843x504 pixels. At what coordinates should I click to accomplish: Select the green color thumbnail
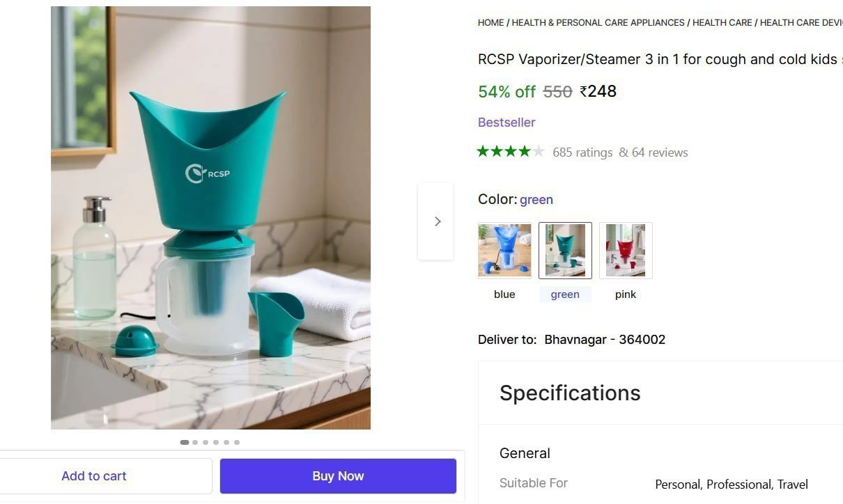coord(565,251)
